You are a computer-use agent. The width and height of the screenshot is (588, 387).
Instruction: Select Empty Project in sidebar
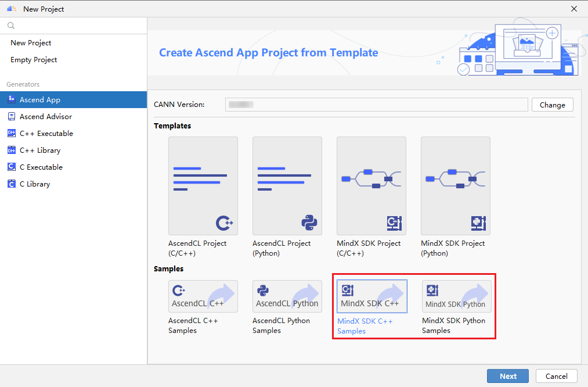pyautogui.click(x=34, y=60)
